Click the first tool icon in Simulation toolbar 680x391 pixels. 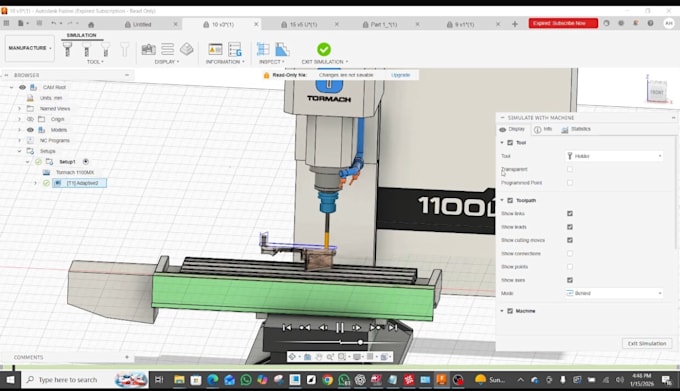point(67,49)
